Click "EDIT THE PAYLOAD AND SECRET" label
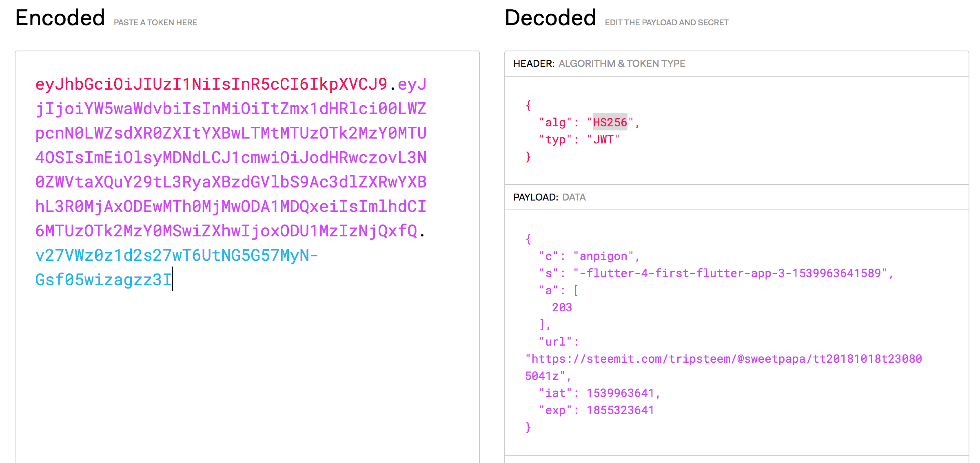 click(666, 23)
